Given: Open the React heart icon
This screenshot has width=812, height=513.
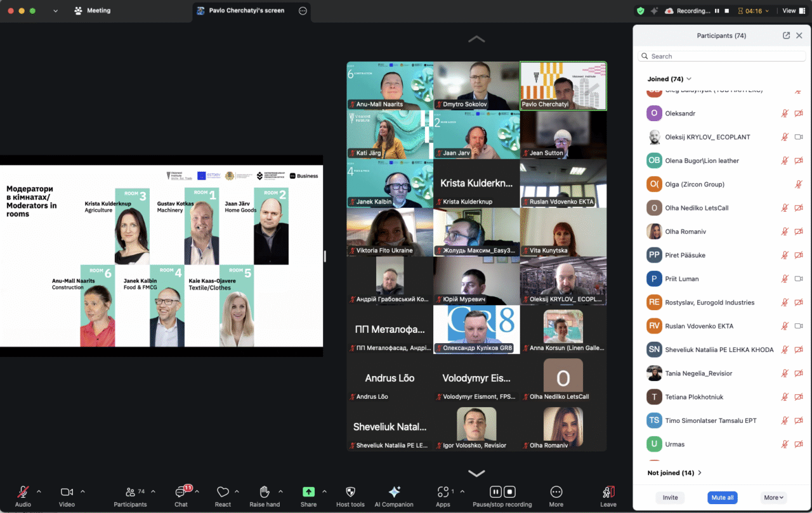Looking at the screenshot, I should [x=223, y=492].
